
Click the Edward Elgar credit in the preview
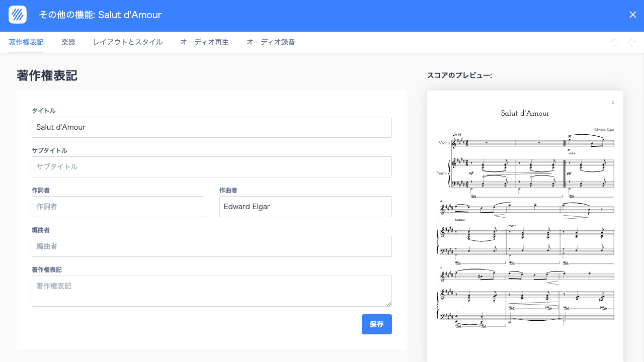point(604,129)
